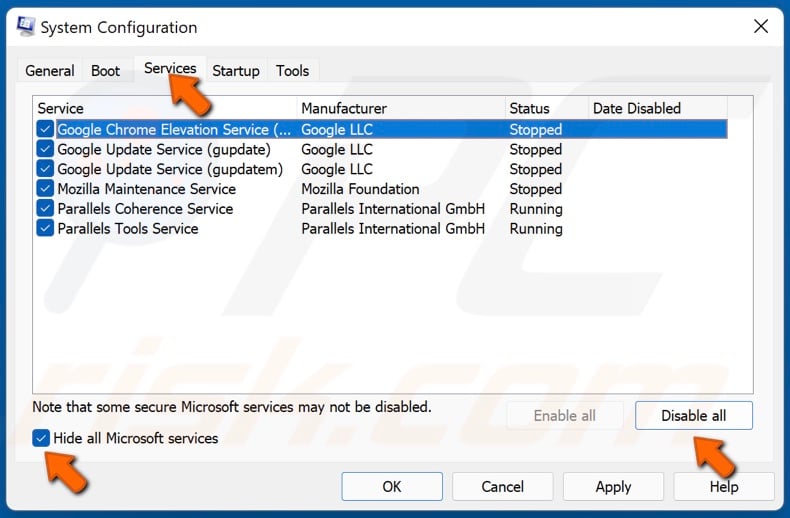The width and height of the screenshot is (790, 518).
Task: Uncheck Parallels Coherence Service checkbox
Action: (45, 209)
